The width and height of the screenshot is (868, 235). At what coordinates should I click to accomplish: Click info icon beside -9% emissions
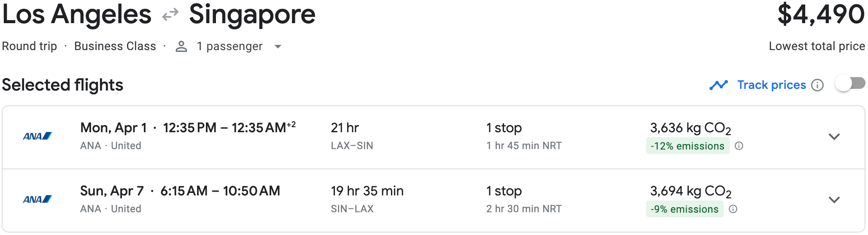pyautogui.click(x=733, y=209)
